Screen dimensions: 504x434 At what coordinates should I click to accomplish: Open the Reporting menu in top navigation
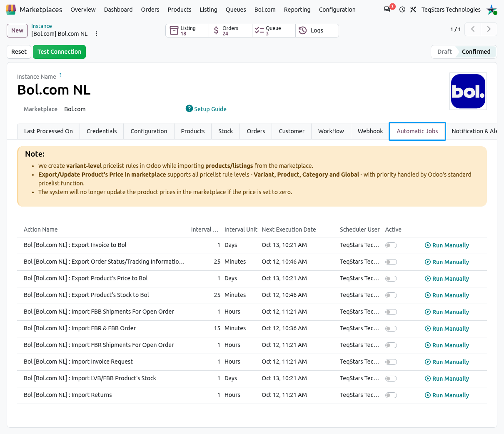(x=297, y=10)
